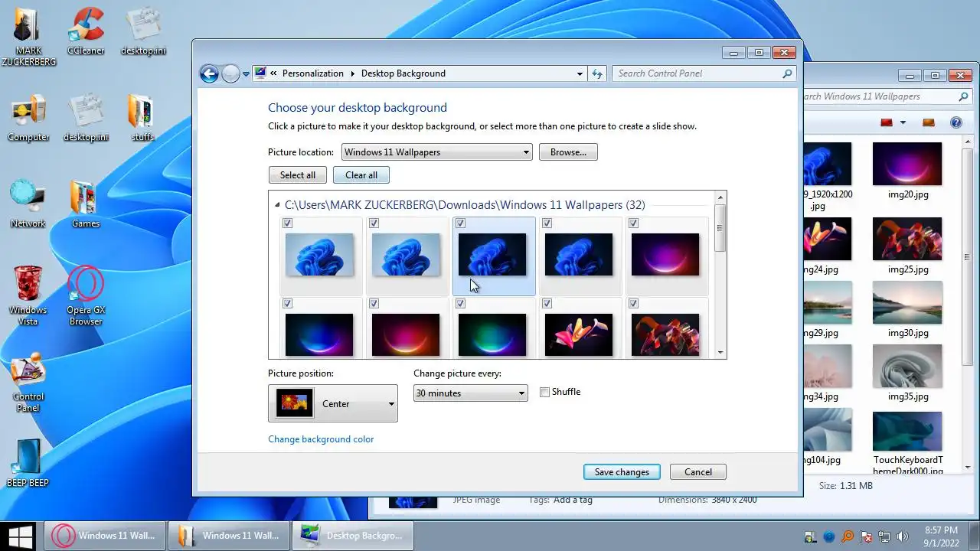Click Save changes

pos(622,472)
